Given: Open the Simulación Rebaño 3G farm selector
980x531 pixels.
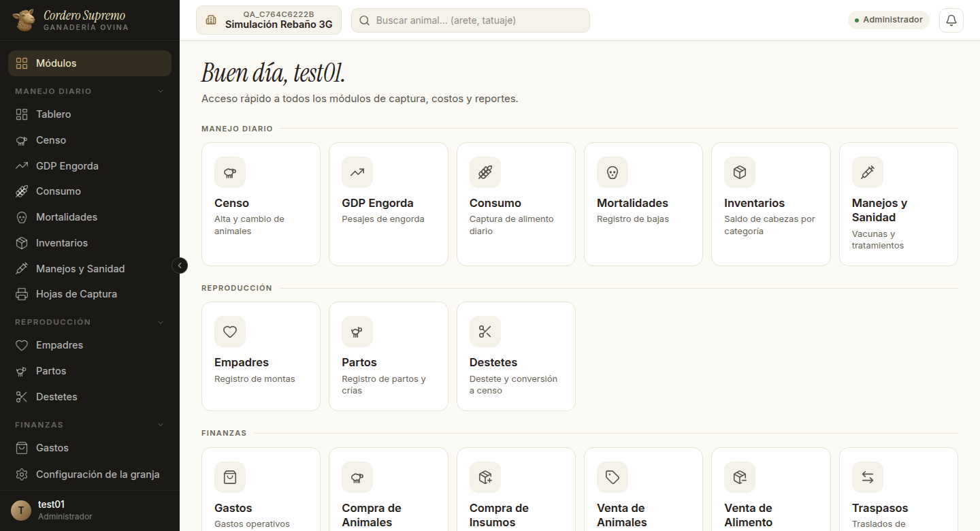Looking at the screenshot, I should tap(269, 20).
